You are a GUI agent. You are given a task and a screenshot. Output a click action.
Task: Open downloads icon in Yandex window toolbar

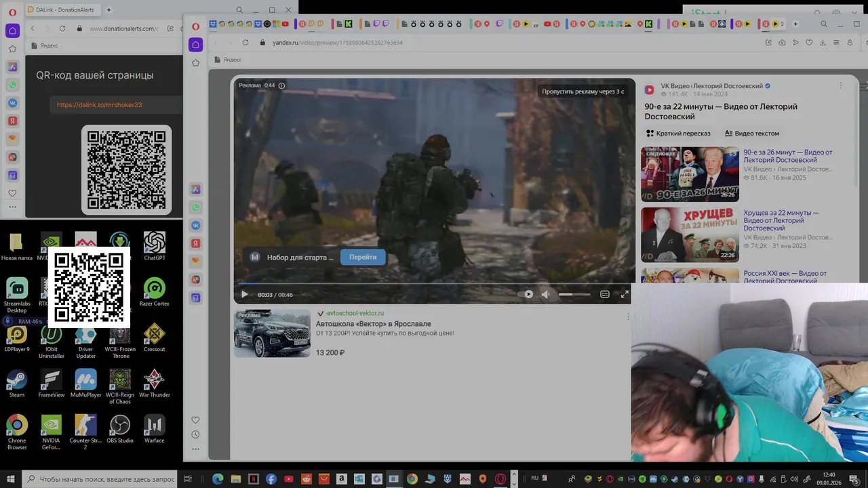pyautogui.click(x=823, y=42)
